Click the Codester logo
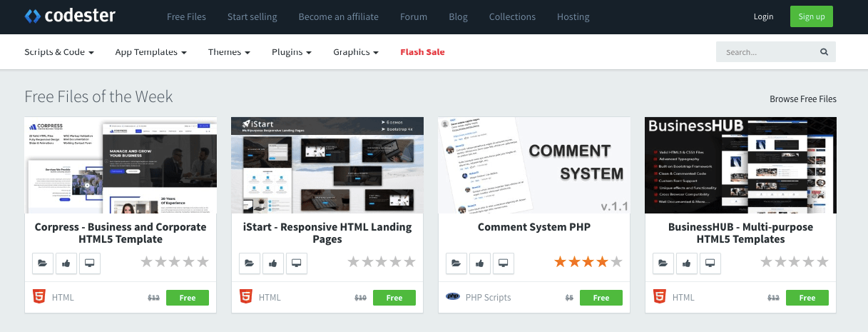Viewport: 868px width, 332px height. tap(70, 15)
